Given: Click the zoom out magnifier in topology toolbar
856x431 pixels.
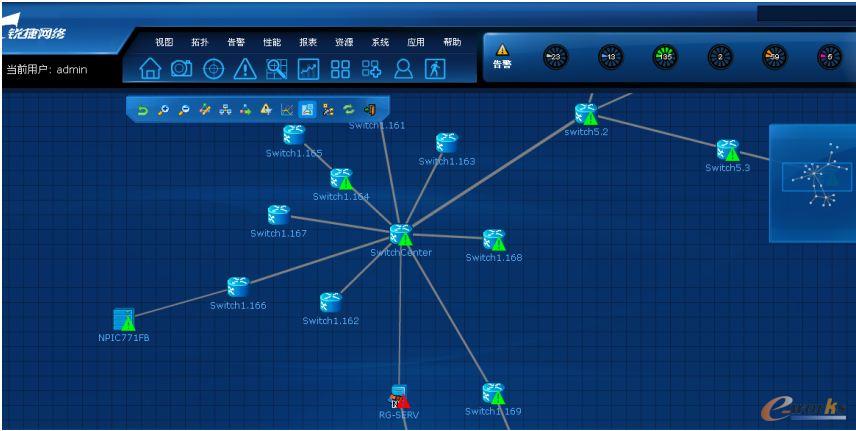Looking at the screenshot, I should click(183, 110).
